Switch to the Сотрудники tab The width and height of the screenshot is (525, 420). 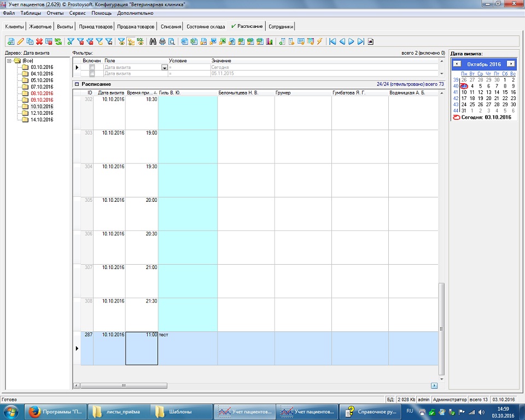tap(281, 26)
